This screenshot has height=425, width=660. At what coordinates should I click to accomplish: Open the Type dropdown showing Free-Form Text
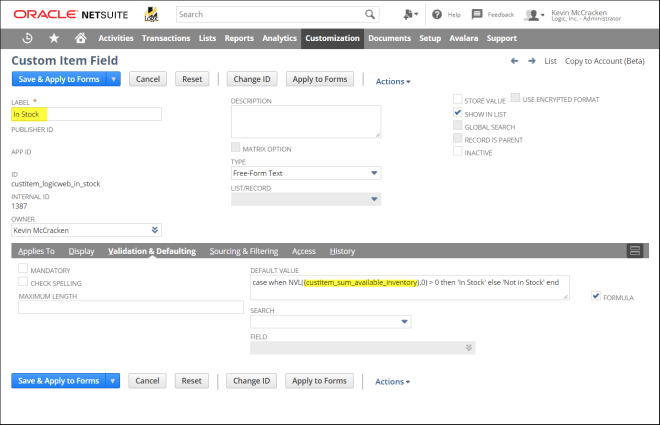pyautogui.click(x=306, y=173)
